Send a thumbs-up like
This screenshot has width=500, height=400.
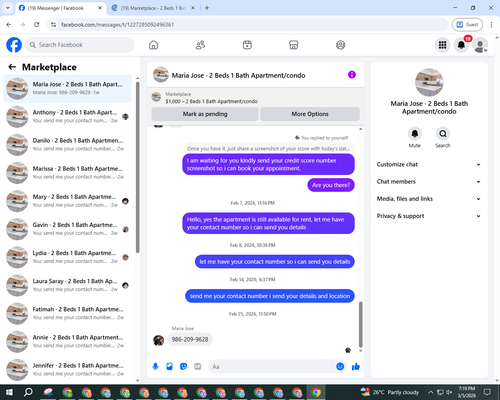[356, 367]
